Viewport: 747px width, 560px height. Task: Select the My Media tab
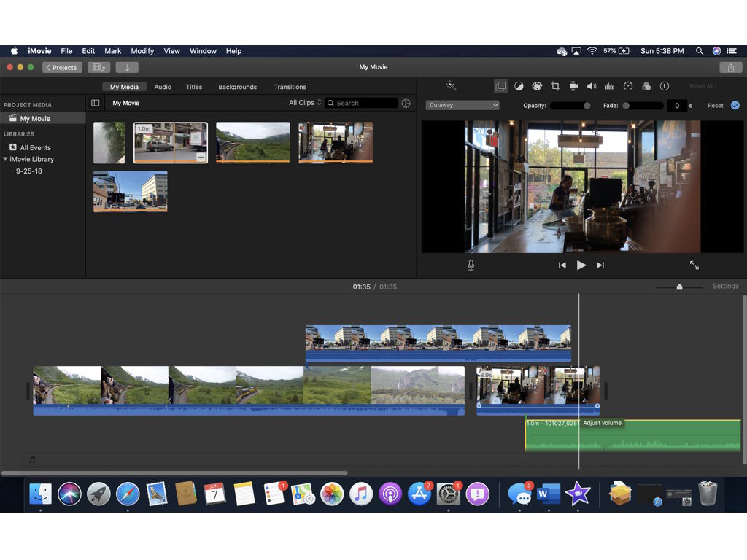pyautogui.click(x=124, y=87)
